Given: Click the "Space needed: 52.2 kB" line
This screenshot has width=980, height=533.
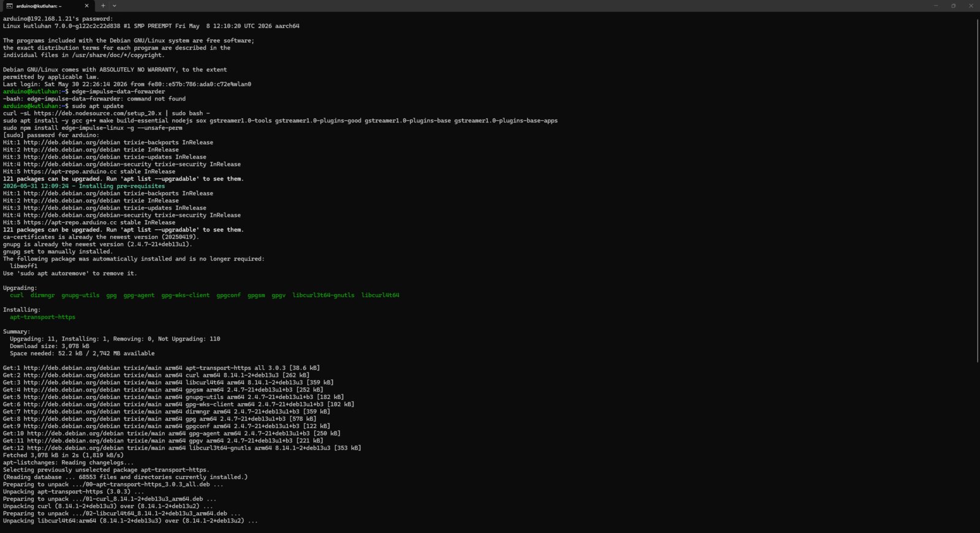Looking at the screenshot, I should (82, 353).
